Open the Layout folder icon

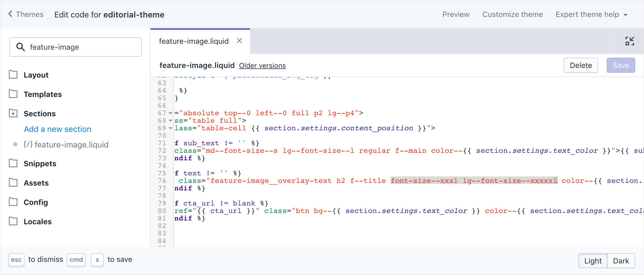[x=13, y=75]
